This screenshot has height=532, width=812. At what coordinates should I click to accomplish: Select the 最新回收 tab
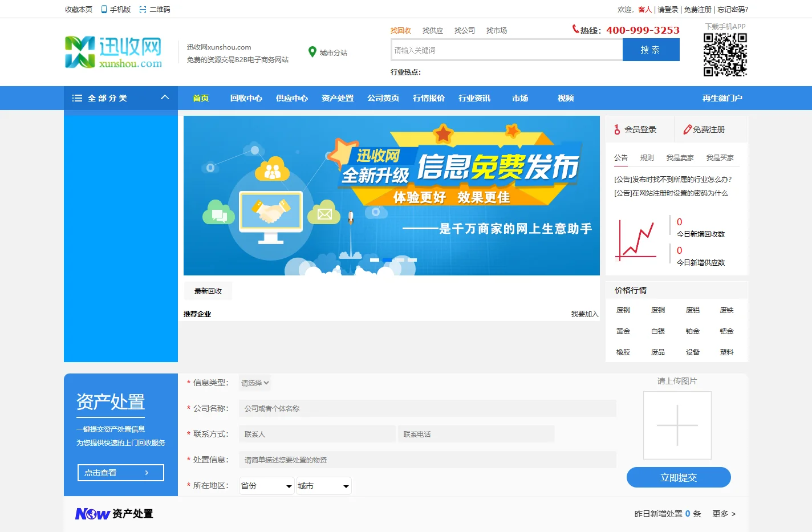click(208, 291)
